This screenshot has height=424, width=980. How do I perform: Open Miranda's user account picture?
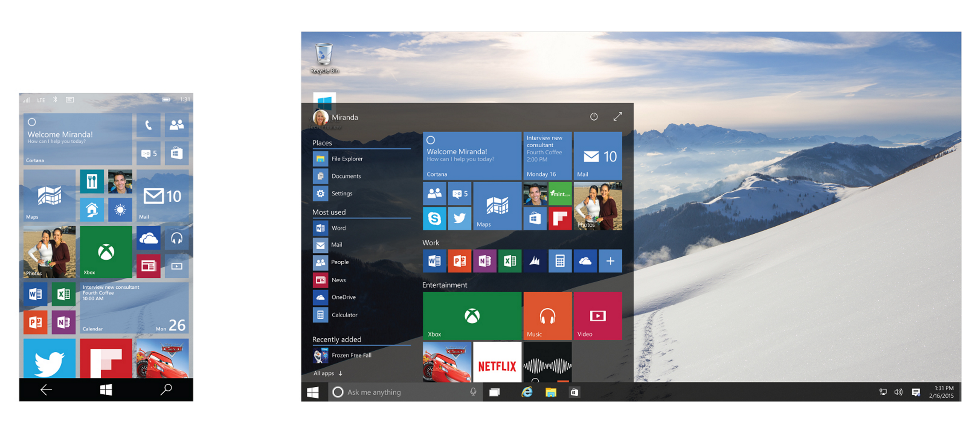(x=320, y=118)
